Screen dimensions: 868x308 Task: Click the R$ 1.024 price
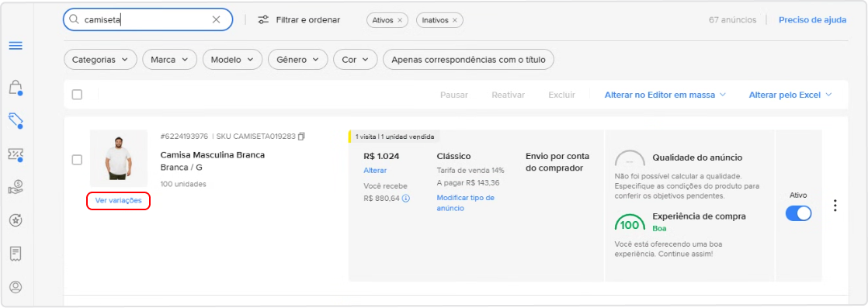(x=381, y=156)
